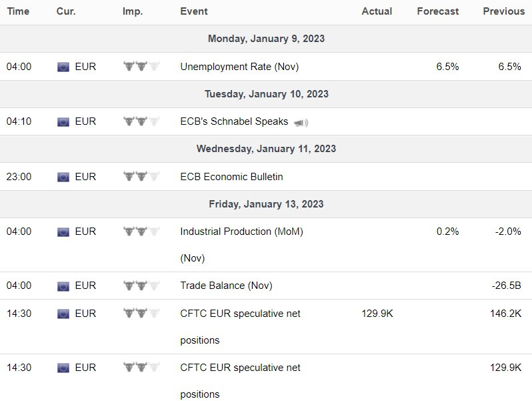Open Unemployment Rate (Nov) event
This screenshot has width=532, height=401.
(239, 67)
